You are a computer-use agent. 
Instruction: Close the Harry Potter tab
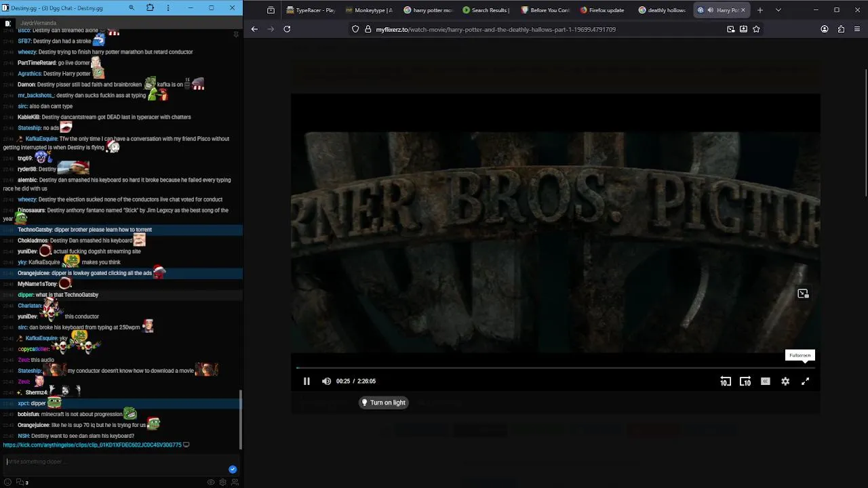(x=743, y=10)
